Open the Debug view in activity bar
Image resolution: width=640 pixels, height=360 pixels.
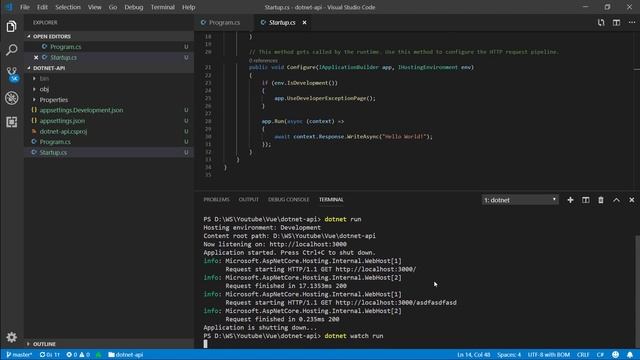pos(11,98)
